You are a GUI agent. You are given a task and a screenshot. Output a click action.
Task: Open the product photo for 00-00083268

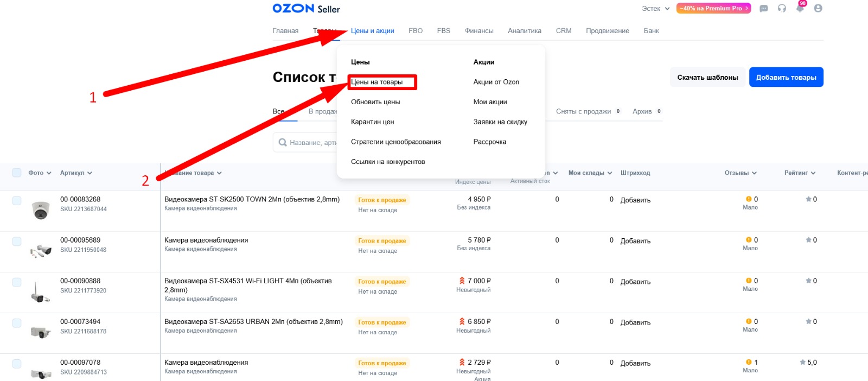click(x=41, y=209)
